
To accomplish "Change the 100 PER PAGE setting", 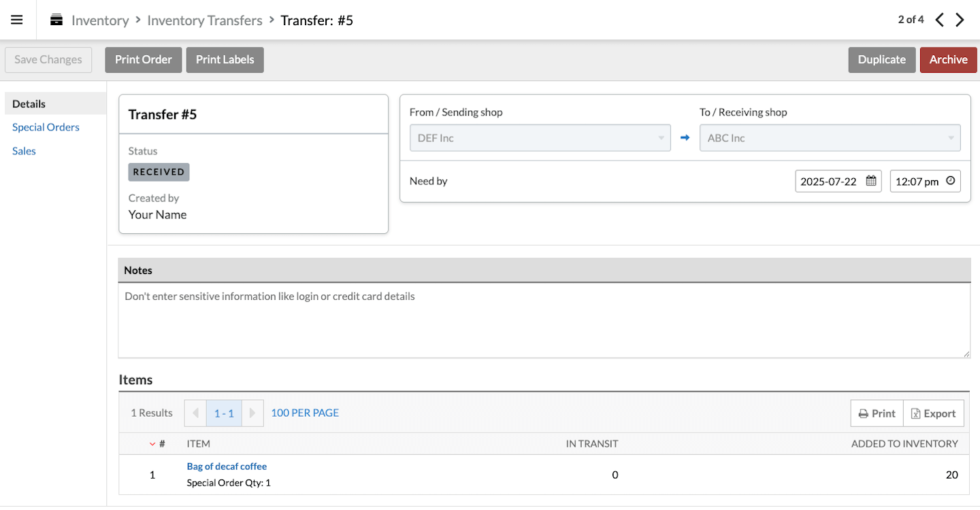I will pos(305,413).
